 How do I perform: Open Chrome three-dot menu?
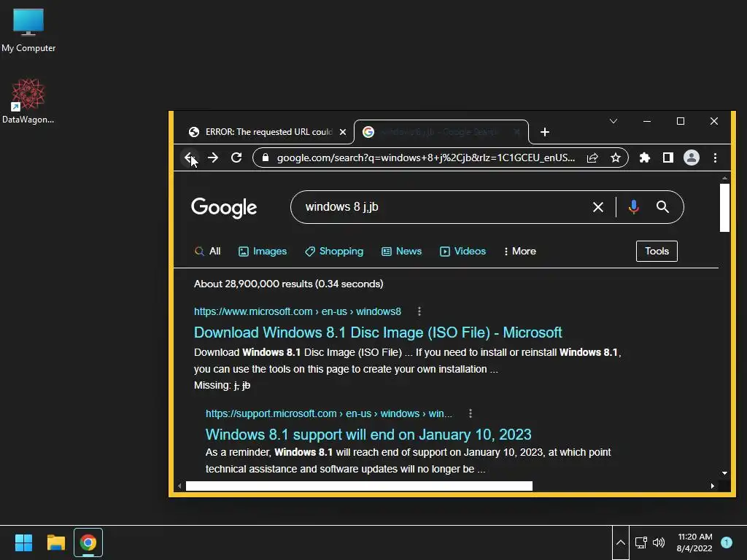[x=715, y=157]
